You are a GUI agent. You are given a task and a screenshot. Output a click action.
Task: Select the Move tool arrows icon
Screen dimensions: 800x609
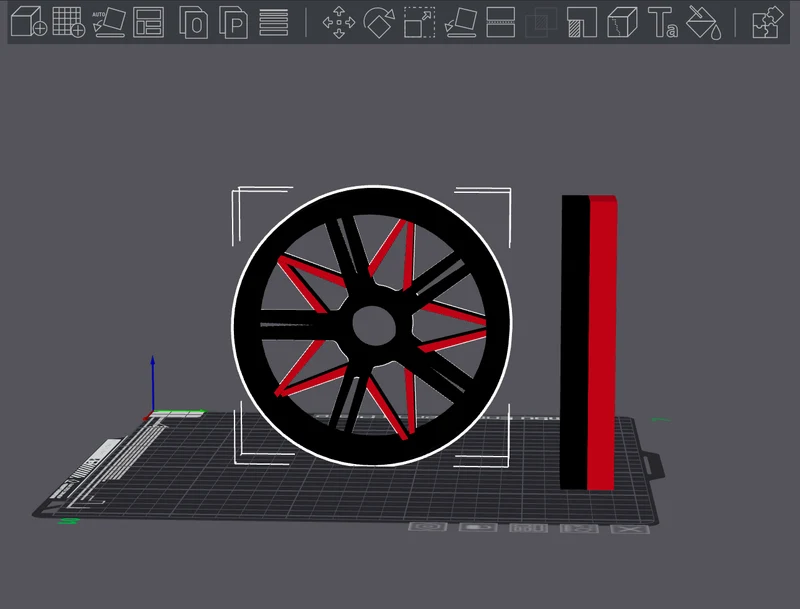pyautogui.click(x=339, y=22)
